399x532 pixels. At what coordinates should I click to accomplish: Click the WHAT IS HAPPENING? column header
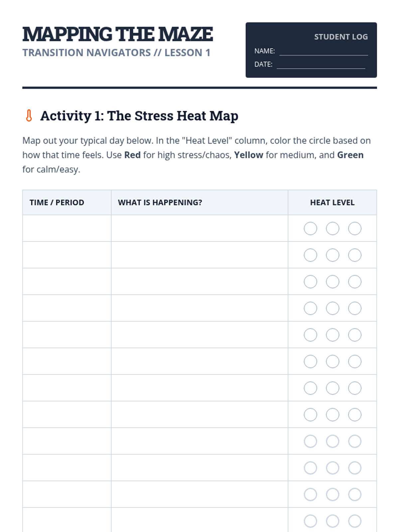point(160,202)
